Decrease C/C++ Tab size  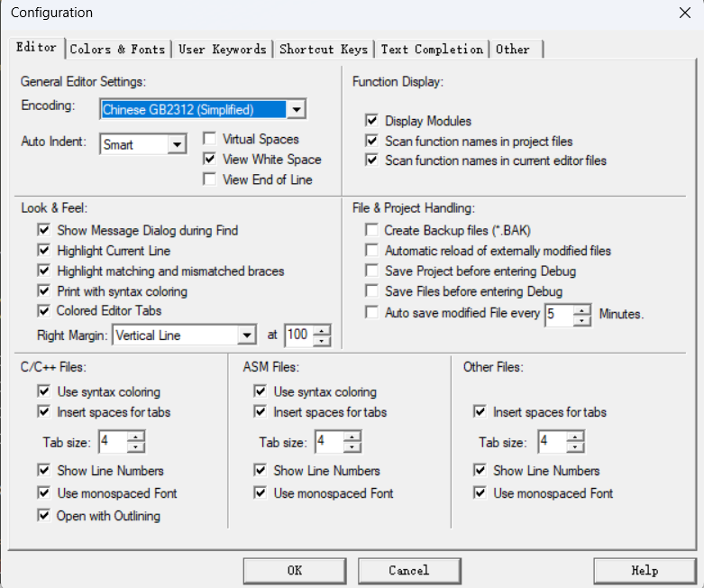tap(135, 447)
